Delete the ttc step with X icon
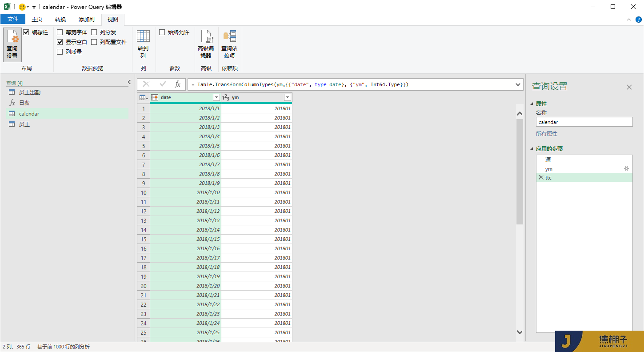Viewport: 644px width, 352px height. pyautogui.click(x=541, y=177)
